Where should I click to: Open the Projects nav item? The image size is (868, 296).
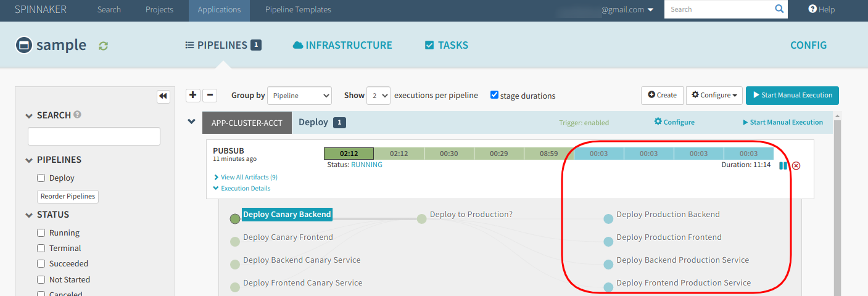pyautogui.click(x=159, y=9)
